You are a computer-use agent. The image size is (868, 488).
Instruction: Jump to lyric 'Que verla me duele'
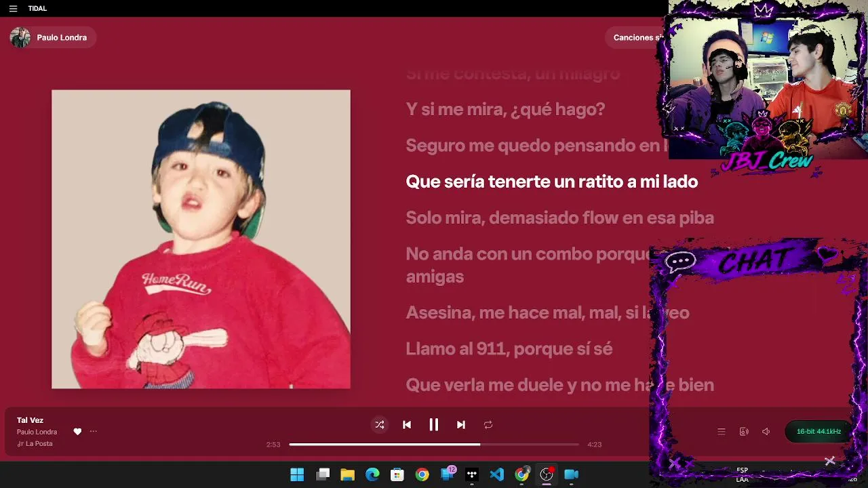[559, 385]
